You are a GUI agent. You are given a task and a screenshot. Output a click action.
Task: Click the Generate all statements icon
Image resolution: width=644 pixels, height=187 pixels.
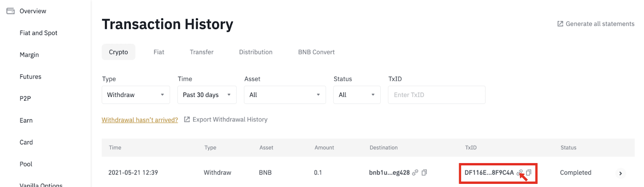(560, 24)
